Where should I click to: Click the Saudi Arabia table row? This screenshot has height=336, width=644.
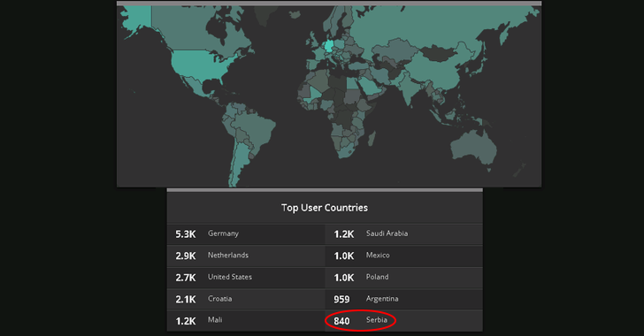(x=403, y=234)
